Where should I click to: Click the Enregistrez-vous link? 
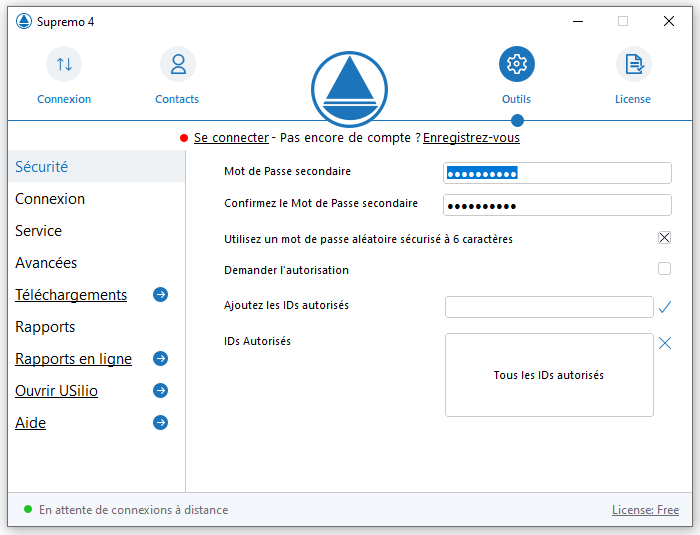471,138
